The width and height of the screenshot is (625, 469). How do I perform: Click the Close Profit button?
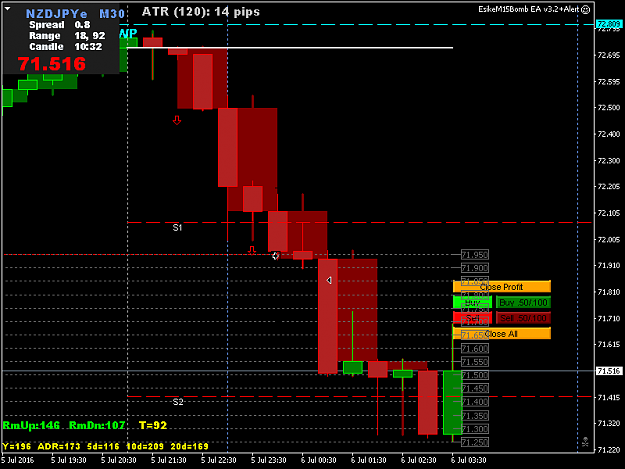pyautogui.click(x=501, y=287)
